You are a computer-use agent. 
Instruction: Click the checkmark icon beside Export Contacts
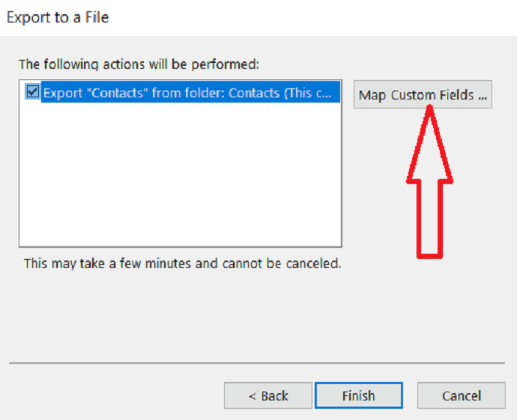pyautogui.click(x=33, y=92)
